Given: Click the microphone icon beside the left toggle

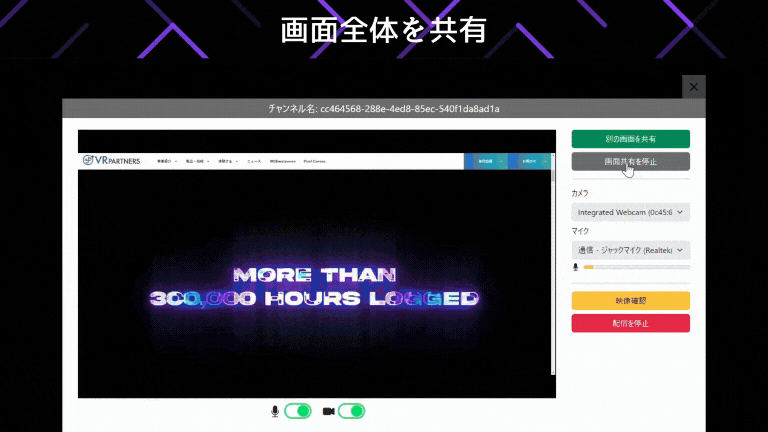Looking at the screenshot, I should [275, 411].
